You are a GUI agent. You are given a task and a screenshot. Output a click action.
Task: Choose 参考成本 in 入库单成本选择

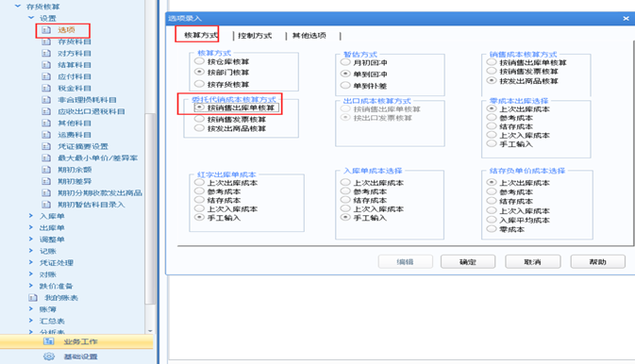click(345, 191)
